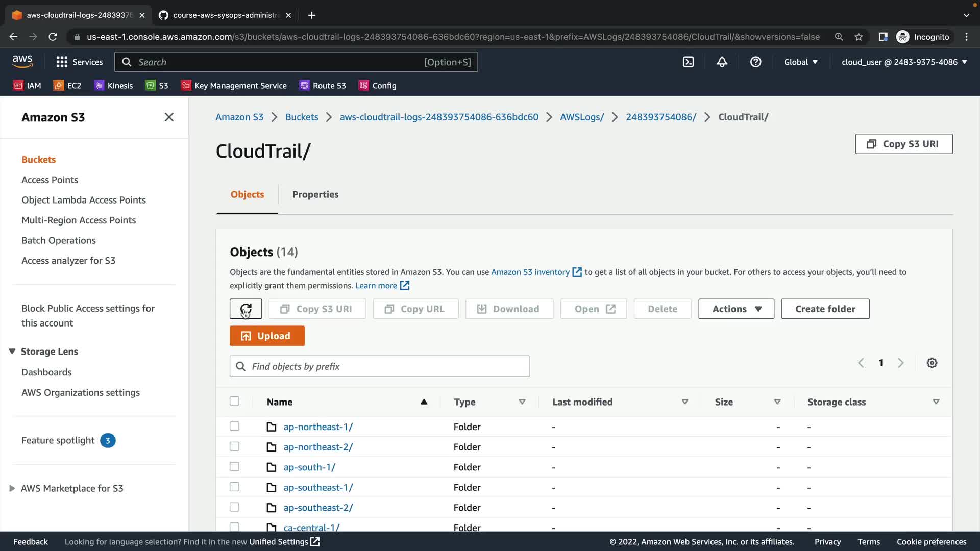Click the help question mark icon
Viewport: 980px width, 551px height.
pyautogui.click(x=755, y=62)
